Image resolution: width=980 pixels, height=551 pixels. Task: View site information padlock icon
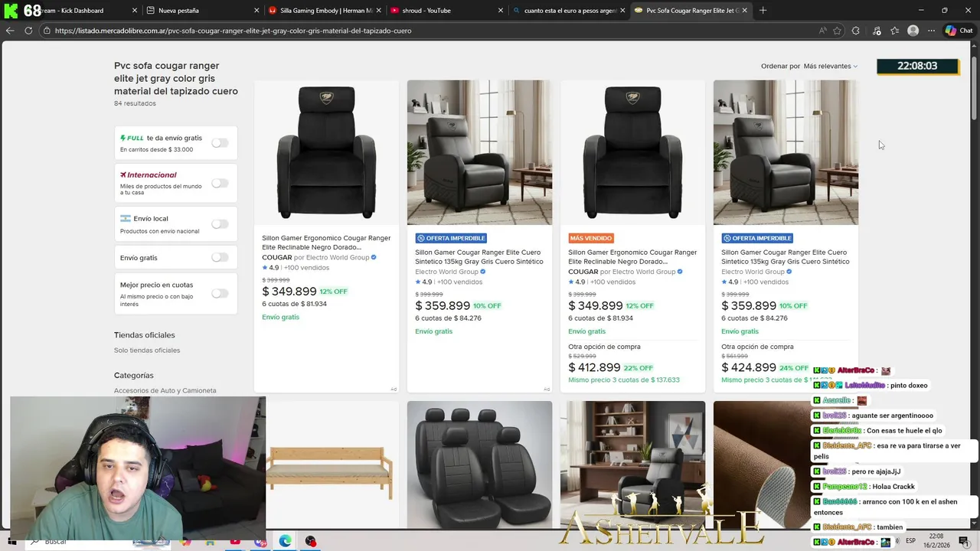pos(47,31)
